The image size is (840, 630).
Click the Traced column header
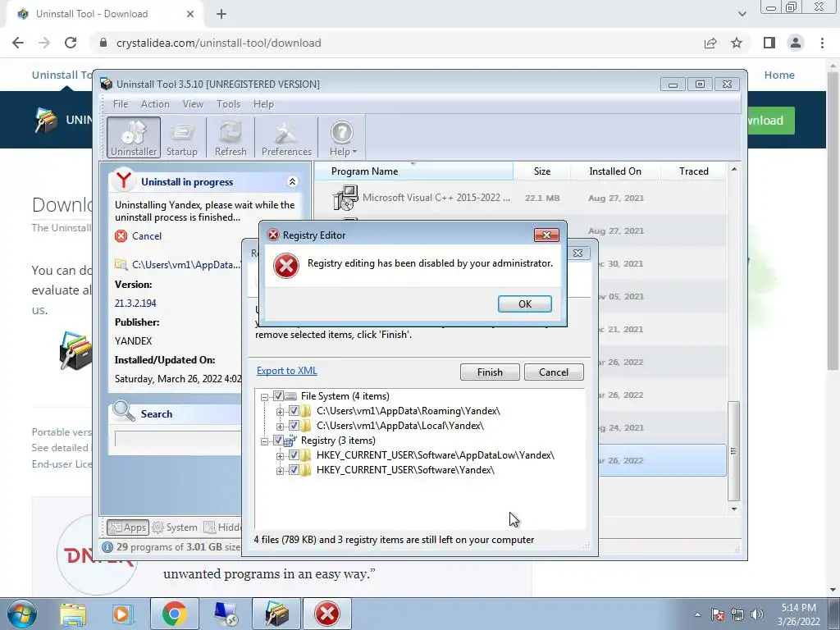(x=693, y=171)
